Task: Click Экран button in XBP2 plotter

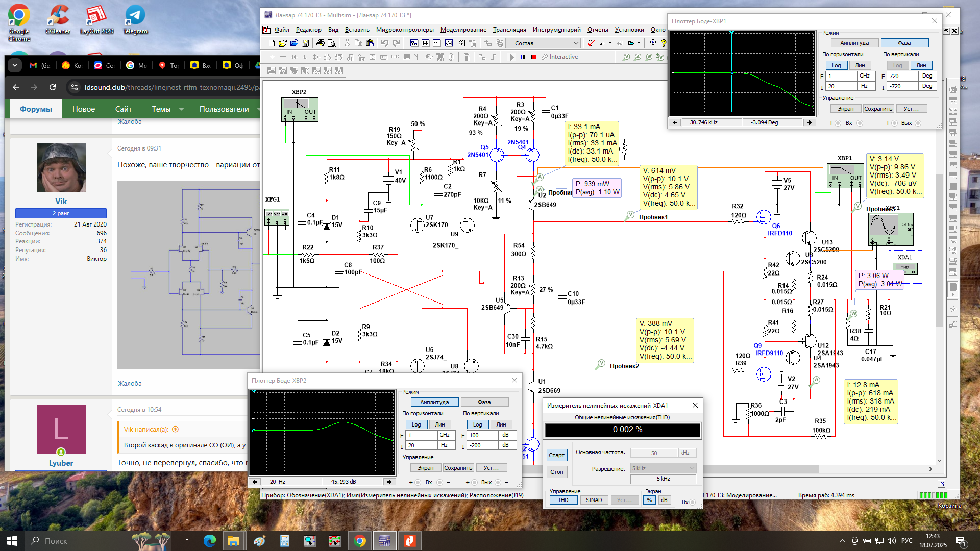Action: (x=426, y=468)
